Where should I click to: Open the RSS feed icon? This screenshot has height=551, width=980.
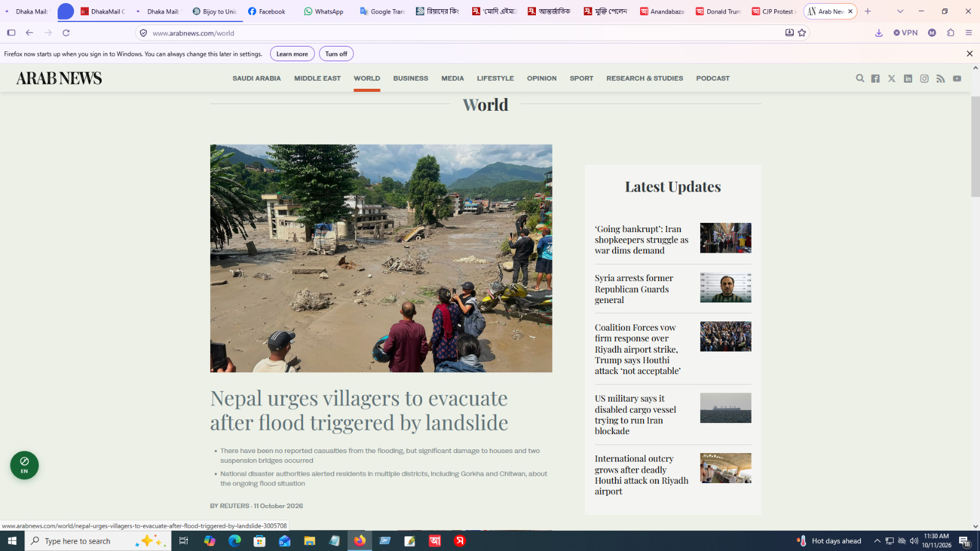[x=941, y=78]
